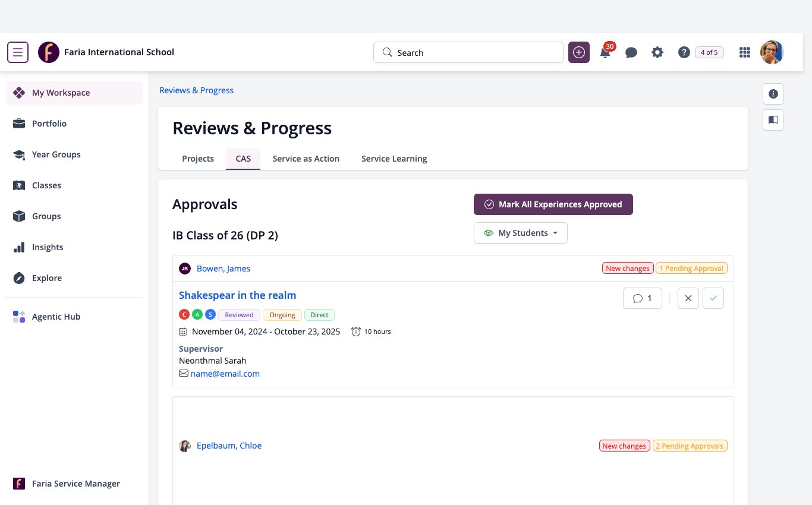Open Portfolio from sidebar
Screen dimensions: 812x505
point(74,124)
